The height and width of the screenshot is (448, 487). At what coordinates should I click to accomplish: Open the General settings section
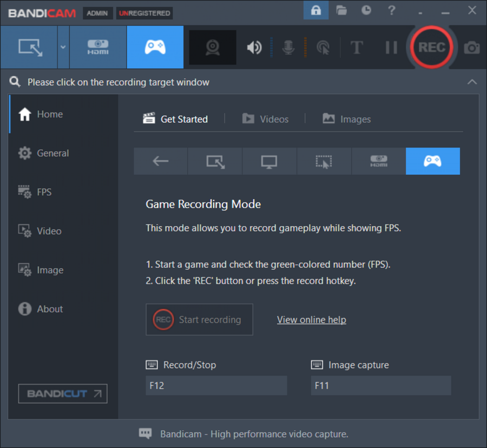pyautogui.click(x=63, y=153)
